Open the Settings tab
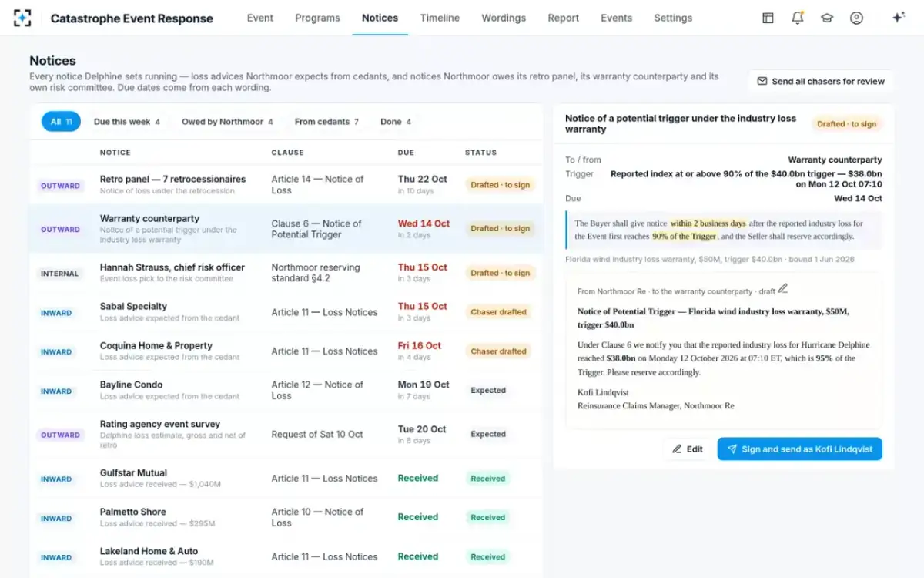 (x=673, y=18)
